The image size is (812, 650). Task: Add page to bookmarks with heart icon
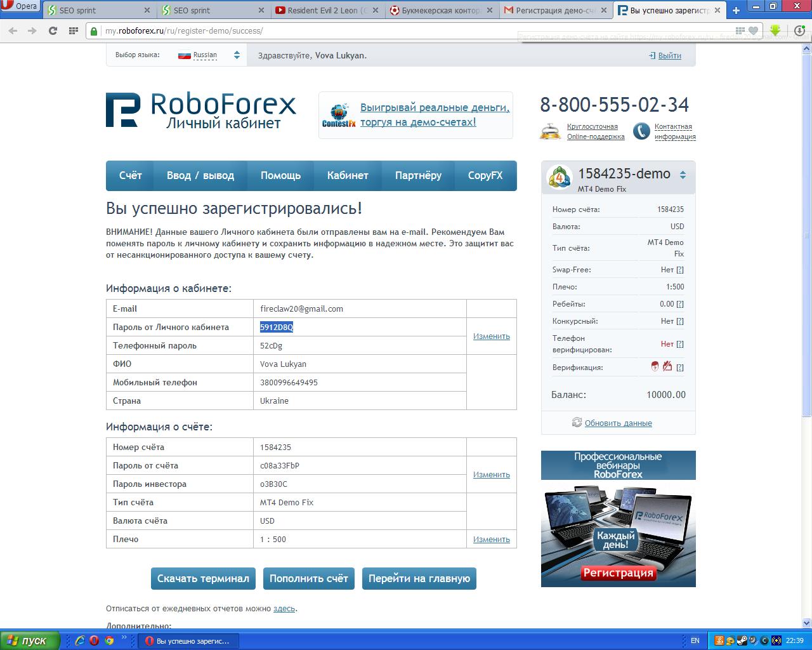pyautogui.click(x=754, y=30)
